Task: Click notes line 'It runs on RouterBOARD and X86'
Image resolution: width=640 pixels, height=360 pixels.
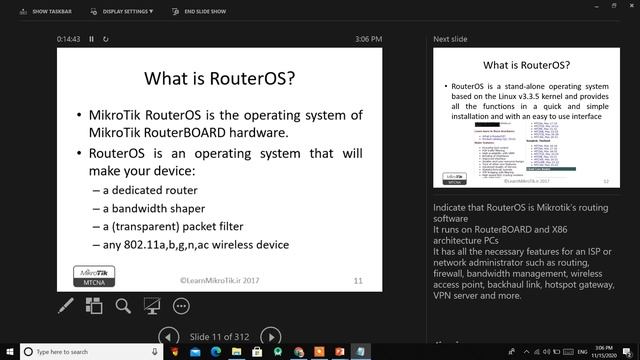Action: click(x=500, y=229)
